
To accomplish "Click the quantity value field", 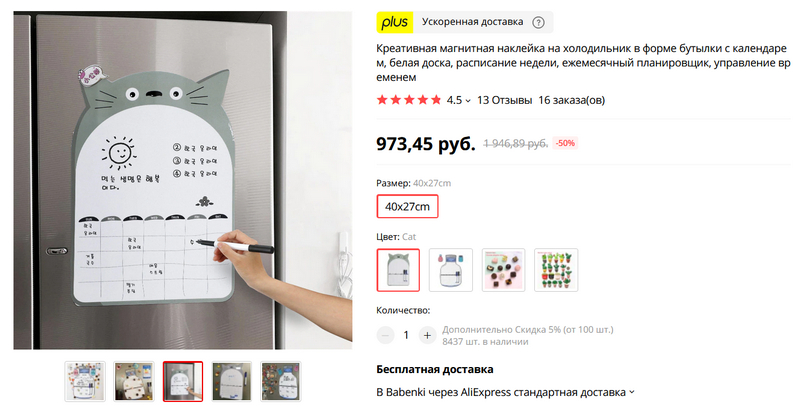I will click(406, 335).
